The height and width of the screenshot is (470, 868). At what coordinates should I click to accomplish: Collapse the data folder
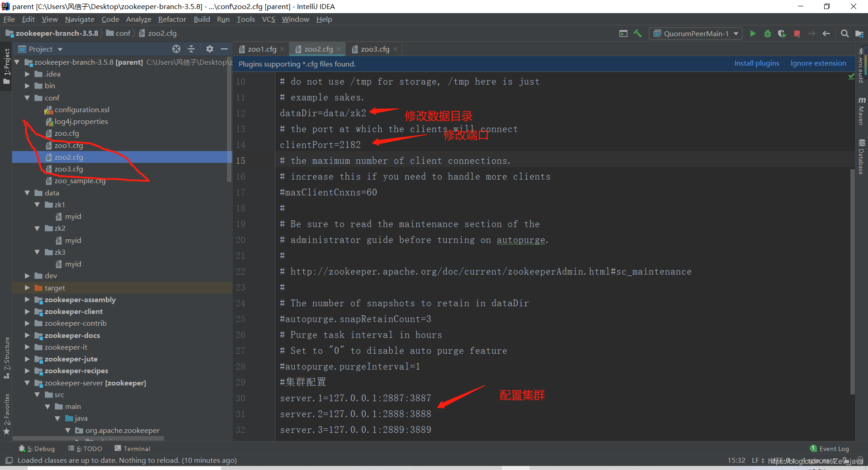click(27, 193)
